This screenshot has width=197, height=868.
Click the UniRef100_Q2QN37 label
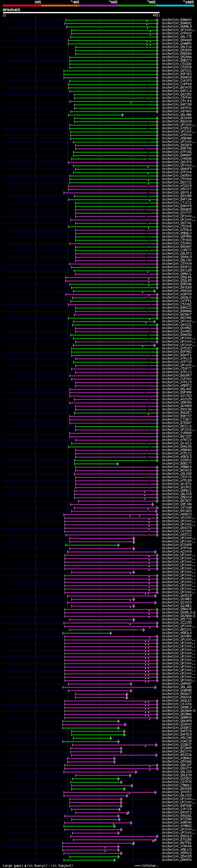177,744
